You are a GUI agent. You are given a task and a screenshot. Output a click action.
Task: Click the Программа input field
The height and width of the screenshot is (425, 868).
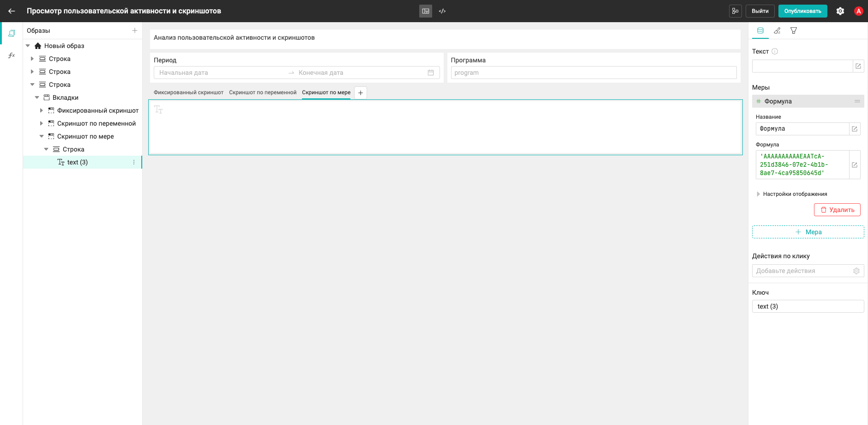pyautogui.click(x=594, y=73)
